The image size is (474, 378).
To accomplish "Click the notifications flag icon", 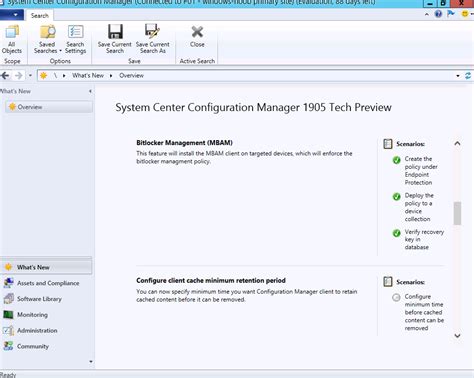I will tap(451, 14).
